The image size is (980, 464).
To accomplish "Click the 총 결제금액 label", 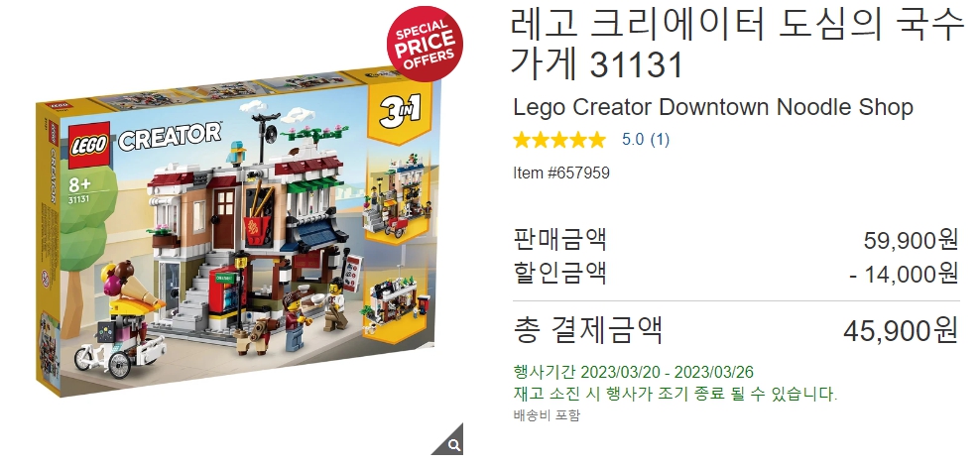I will click(x=587, y=330).
